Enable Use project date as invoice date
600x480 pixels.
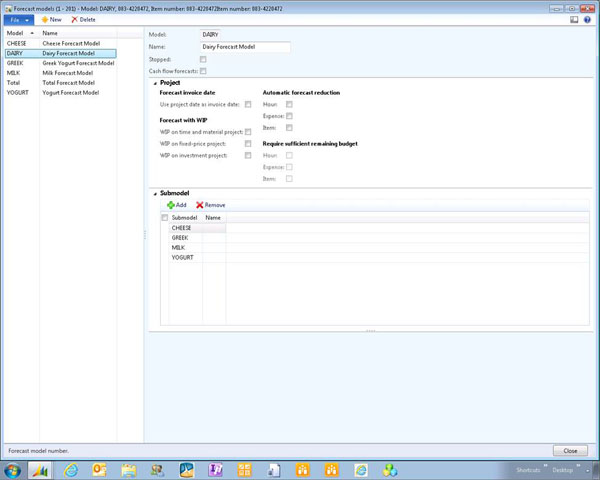[x=248, y=104]
